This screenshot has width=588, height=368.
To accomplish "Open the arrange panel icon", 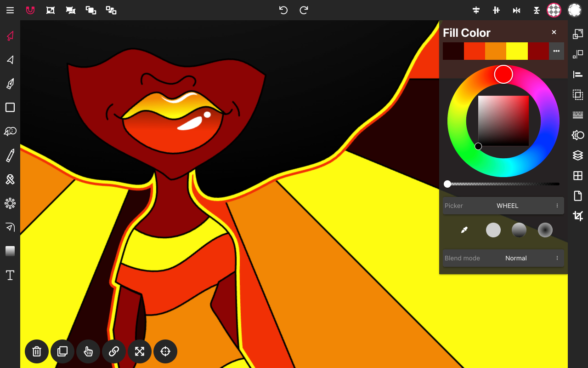I will [578, 34].
